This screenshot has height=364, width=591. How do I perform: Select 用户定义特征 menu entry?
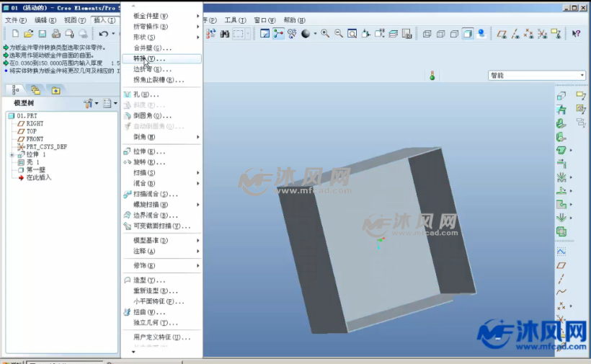tap(161, 337)
